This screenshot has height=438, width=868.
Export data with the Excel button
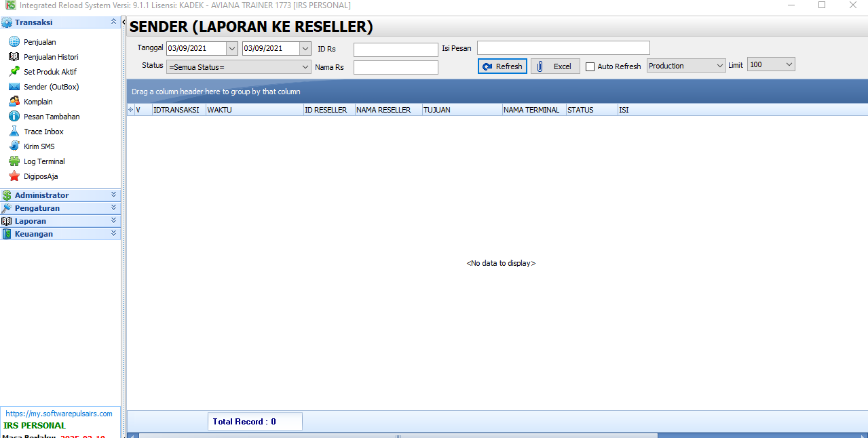click(x=555, y=66)
